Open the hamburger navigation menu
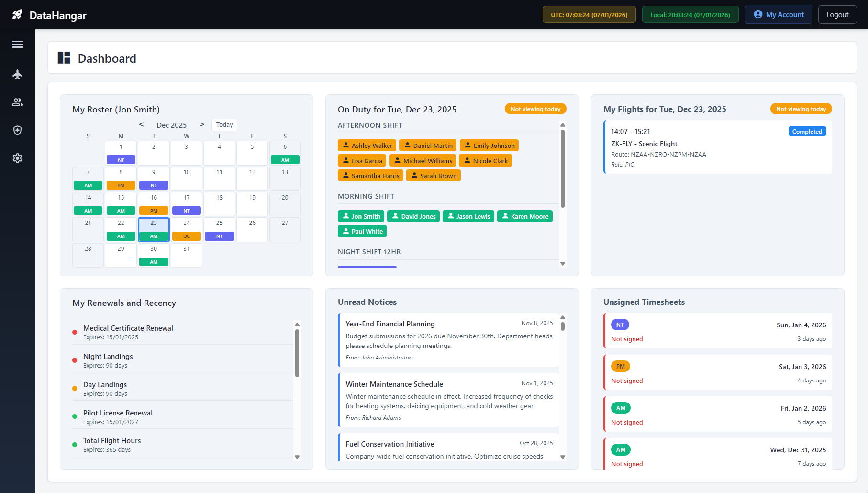868x493 pixels. coord(17,44)
